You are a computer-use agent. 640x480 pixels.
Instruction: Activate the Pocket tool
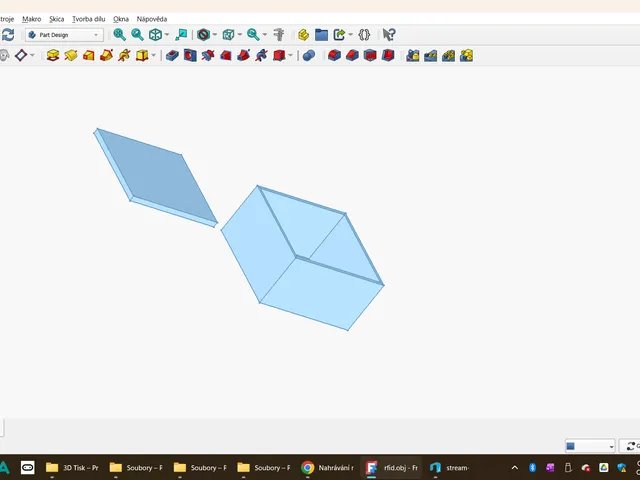(x=172, y=55)
